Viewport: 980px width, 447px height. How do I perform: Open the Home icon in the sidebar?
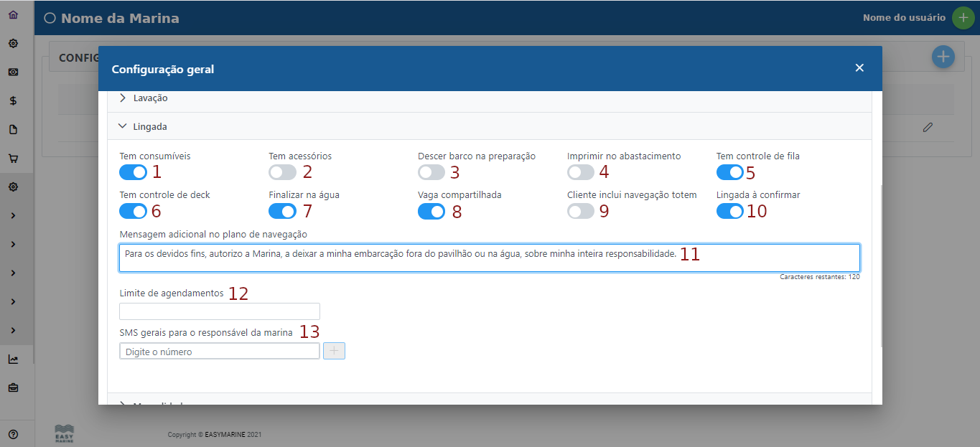click(12, 13)
